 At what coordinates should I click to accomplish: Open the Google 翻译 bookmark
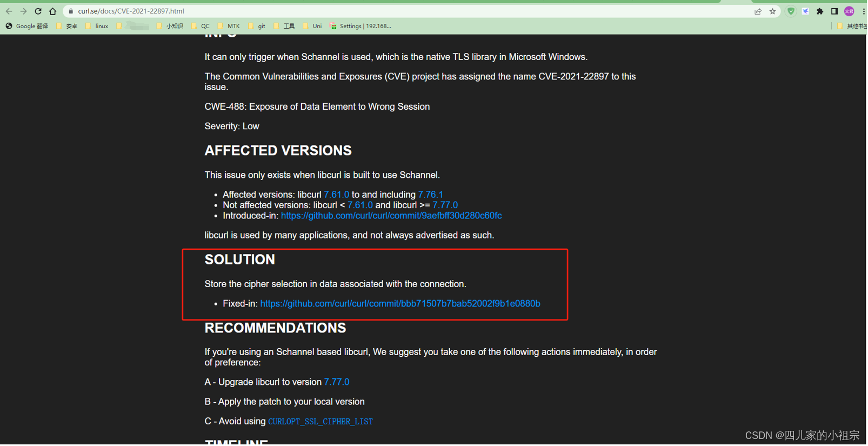(27, 26)
